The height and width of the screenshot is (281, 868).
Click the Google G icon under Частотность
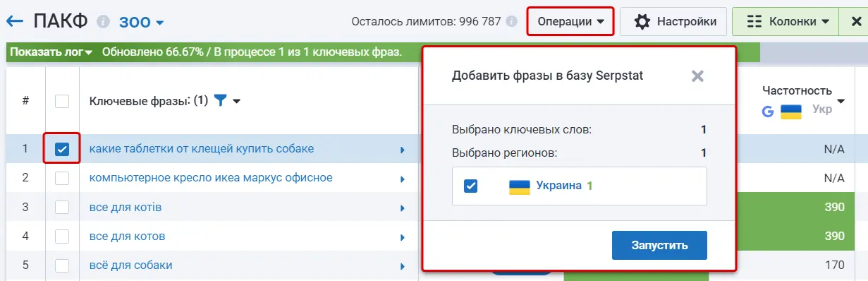click(x=768, y=112)
